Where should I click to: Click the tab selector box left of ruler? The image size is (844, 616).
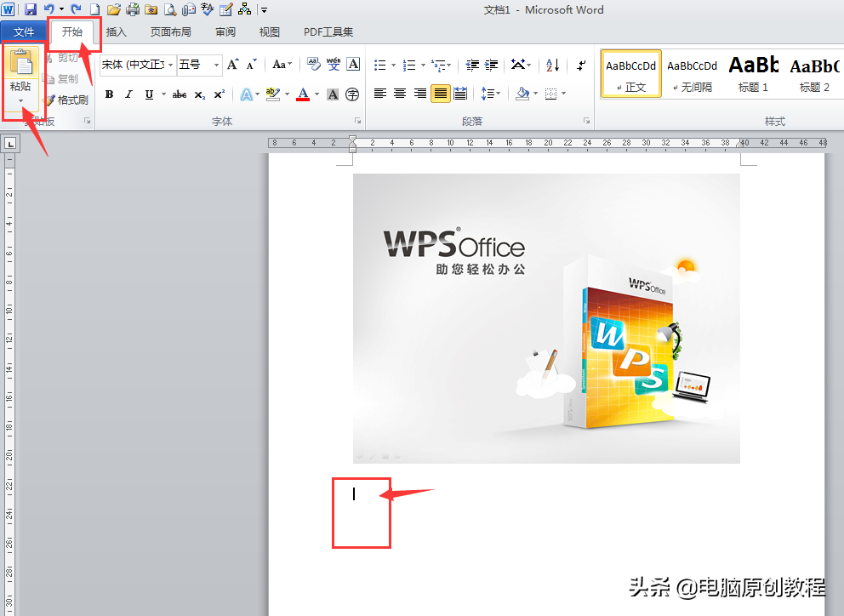point(10,144)
